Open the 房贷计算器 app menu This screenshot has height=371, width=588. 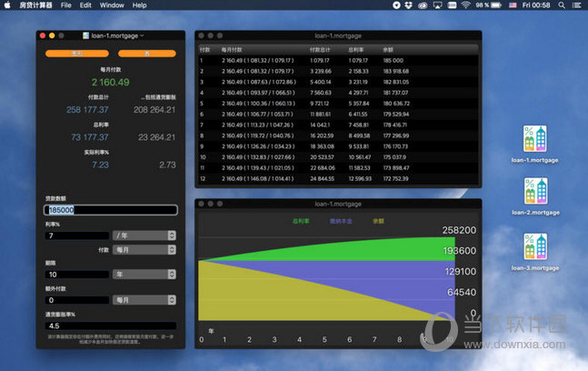tap(35, 5)
